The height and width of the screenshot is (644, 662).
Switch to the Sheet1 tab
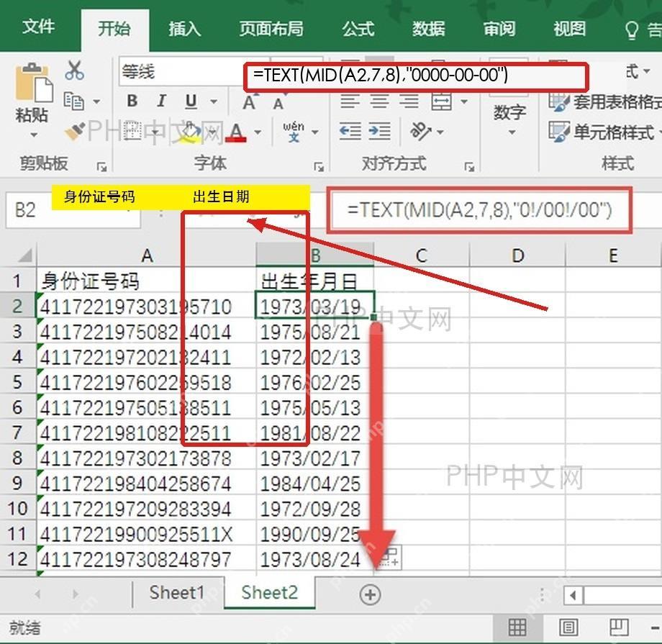click(x=177, y=592)
